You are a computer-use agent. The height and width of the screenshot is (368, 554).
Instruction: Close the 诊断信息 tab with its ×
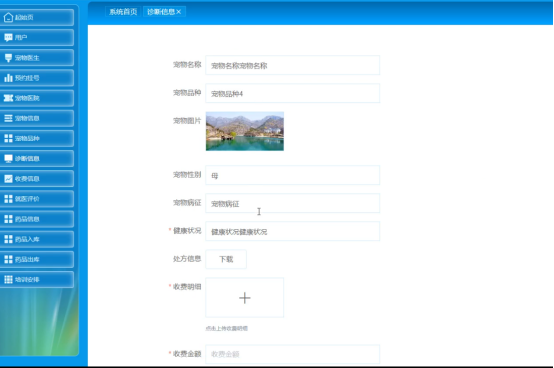point(179,12)
